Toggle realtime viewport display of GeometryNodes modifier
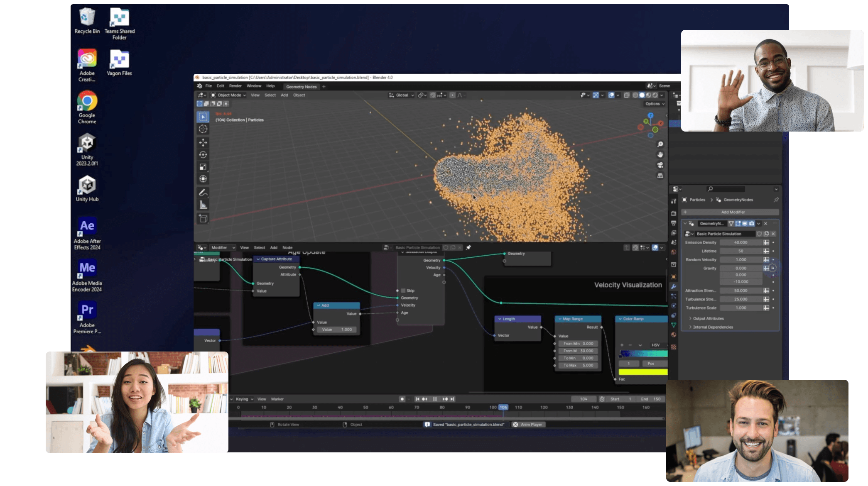Screen dimensions: 868x486 pos(745,224)
